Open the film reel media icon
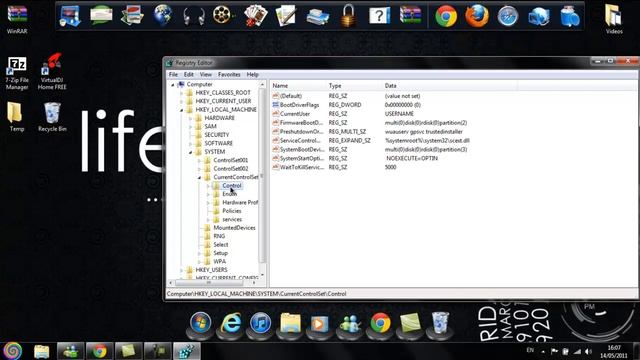 click(223, 15)
